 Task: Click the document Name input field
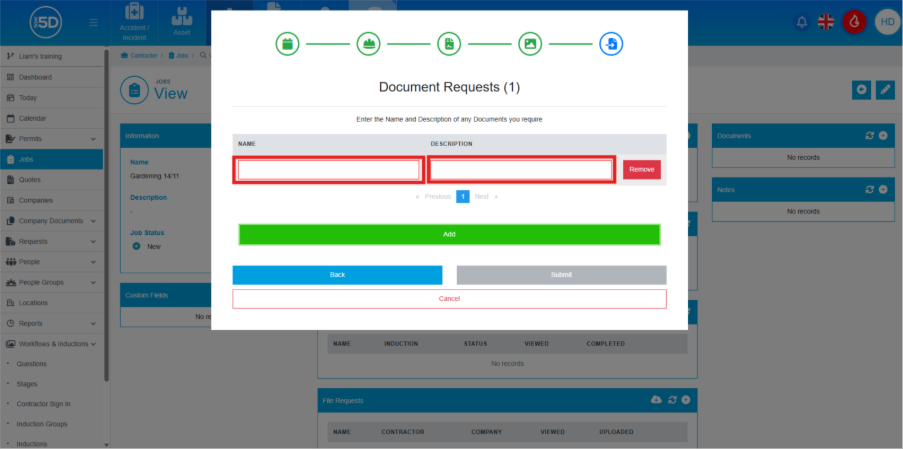click(x=328, y=170)
